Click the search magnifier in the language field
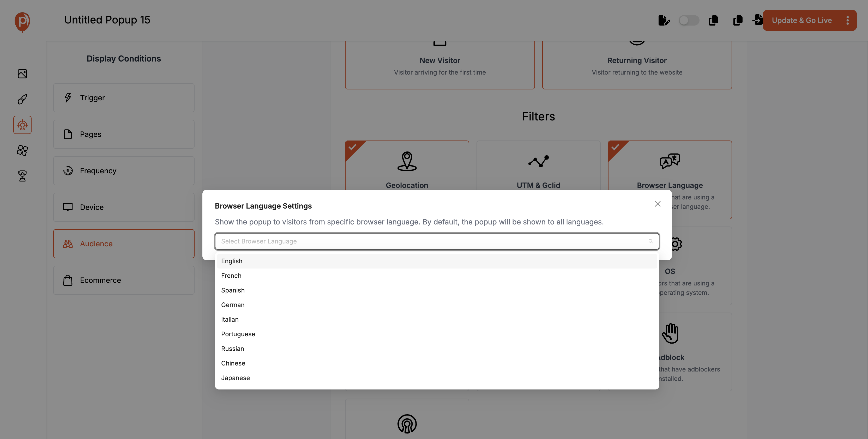Viewport: 868px width, 439px height. [651, 241]
